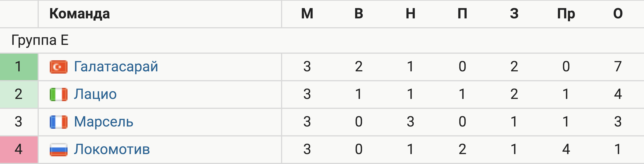Open the Галатасарай team link

tap(116, 67)
